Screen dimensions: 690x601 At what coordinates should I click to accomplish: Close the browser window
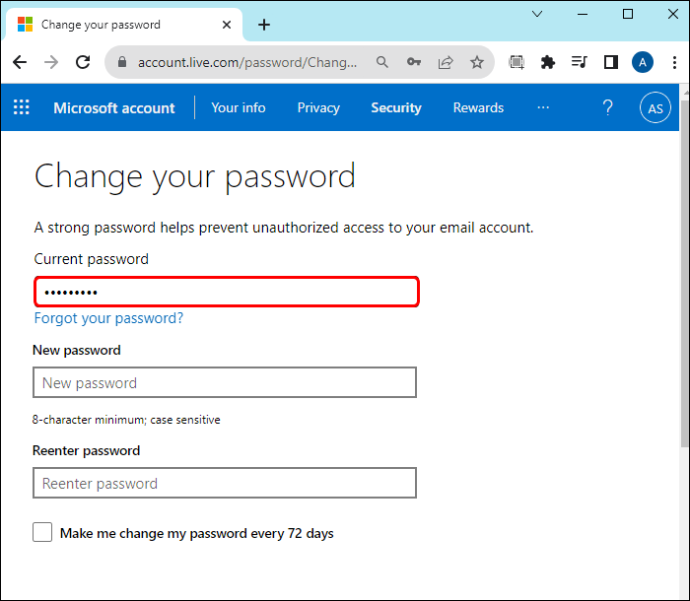[x=673, y=14]
